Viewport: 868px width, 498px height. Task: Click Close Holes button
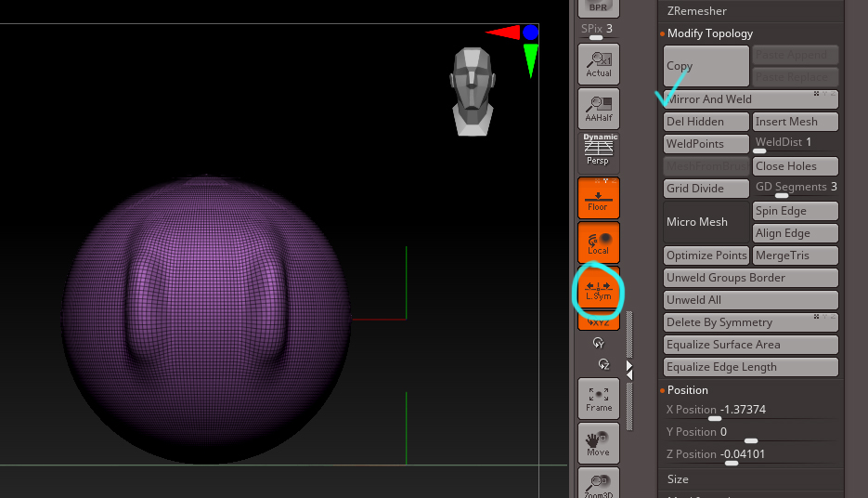(x=795, y=166)
